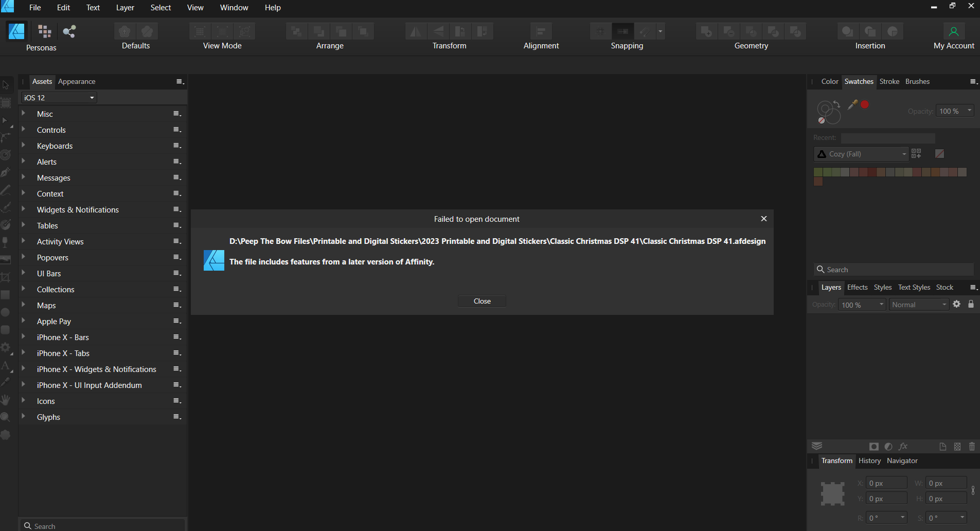Expand the Controls assets category
The height and width of the screenshot is (531, 980).
[x=23, y=129]
